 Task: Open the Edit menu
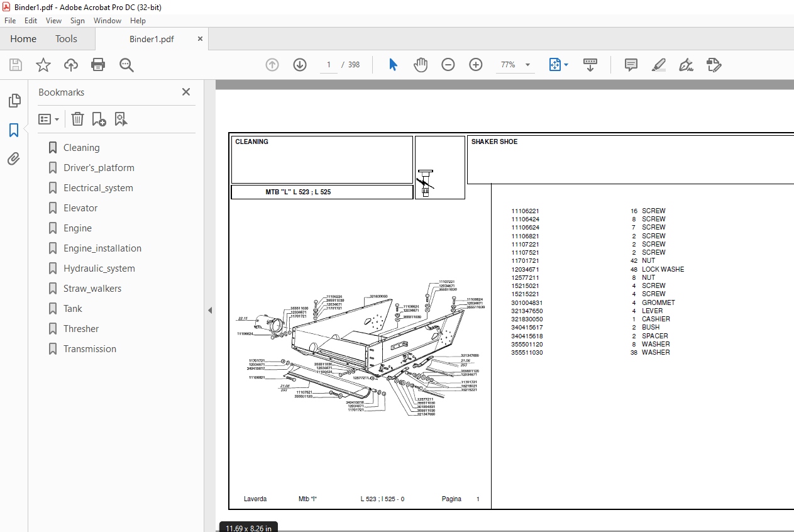coord(31,21)
